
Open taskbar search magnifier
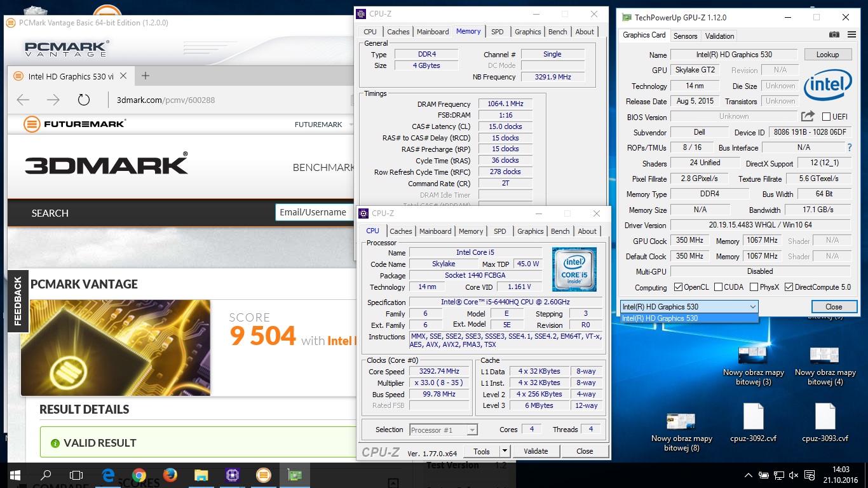coord(46,475)
